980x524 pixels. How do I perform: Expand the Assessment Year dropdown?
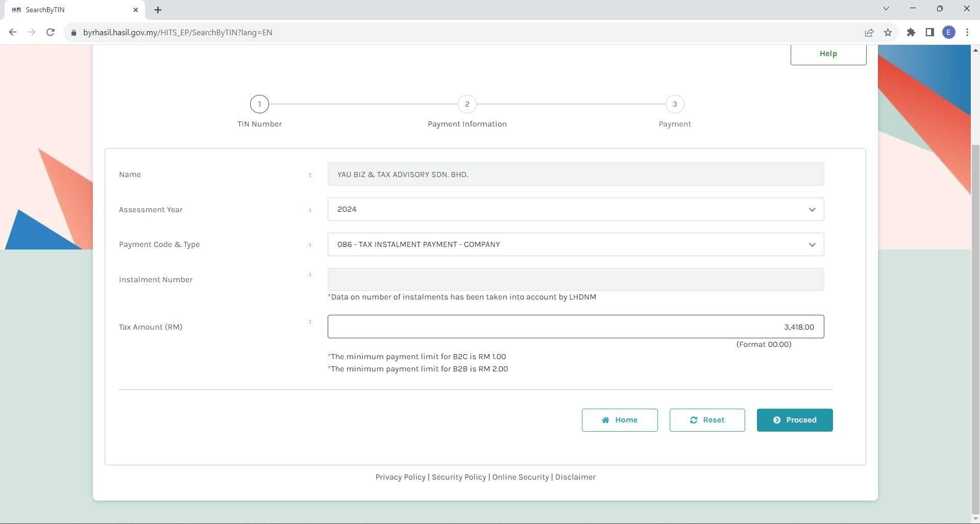[576, 209]
